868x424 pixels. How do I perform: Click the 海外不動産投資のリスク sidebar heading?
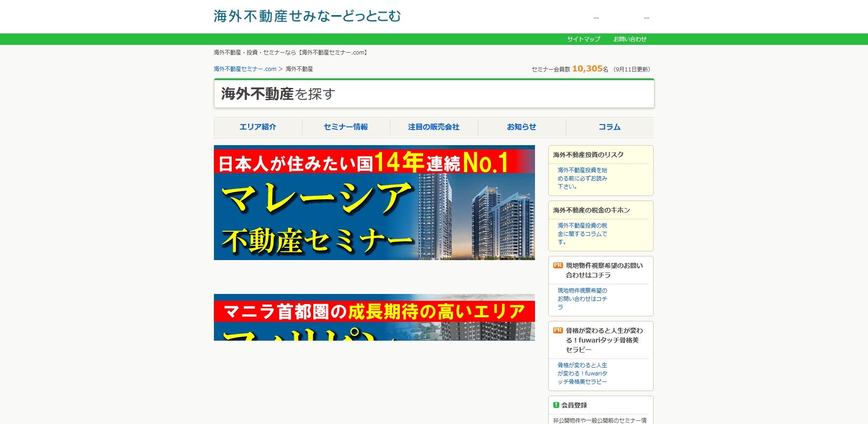click(x=588, y=155)
